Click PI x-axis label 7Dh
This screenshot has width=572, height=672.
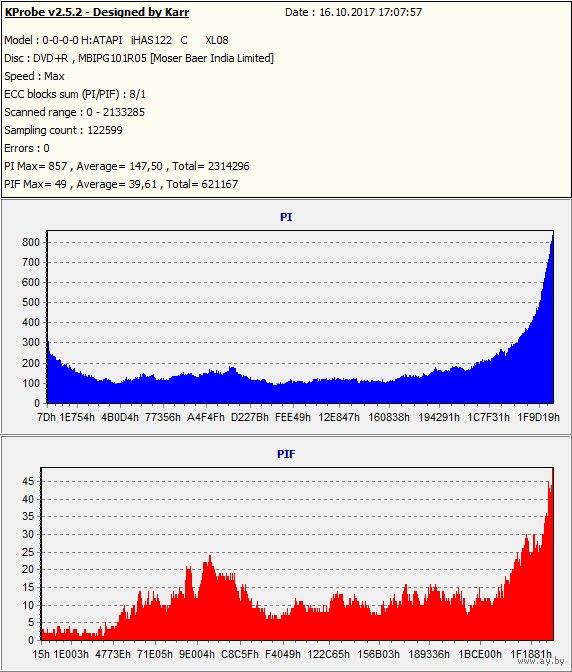coord(46,417)
